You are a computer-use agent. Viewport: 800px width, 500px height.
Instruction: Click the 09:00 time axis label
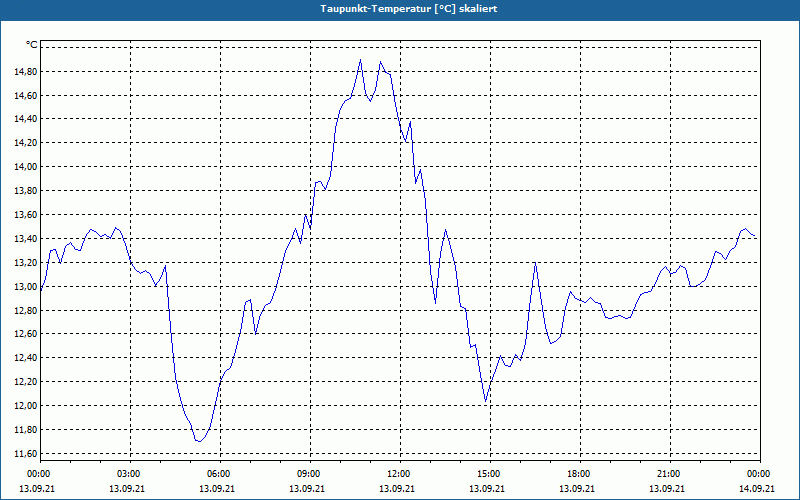pyautogui.click(x=309, y=474)
